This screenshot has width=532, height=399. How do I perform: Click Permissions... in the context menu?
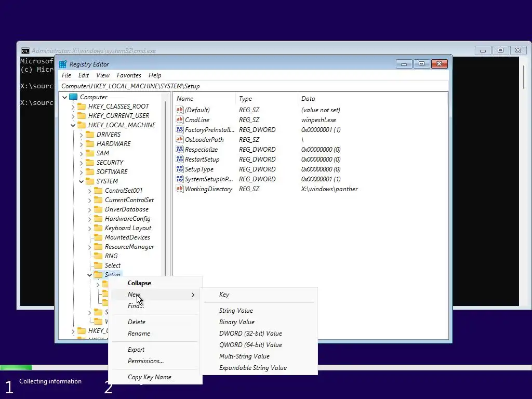pos(155,361)
